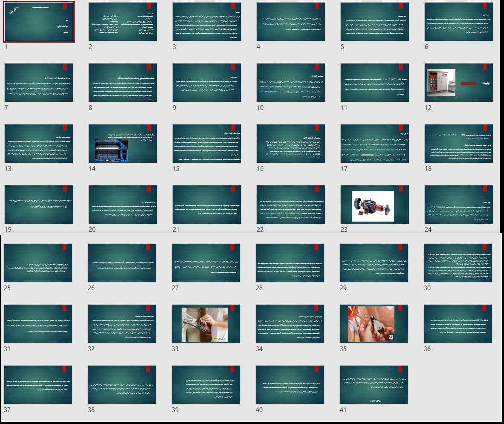Screen dimensions: 504x424
Task: Click slide 17 thumbnail
Action: click(375, 144)
